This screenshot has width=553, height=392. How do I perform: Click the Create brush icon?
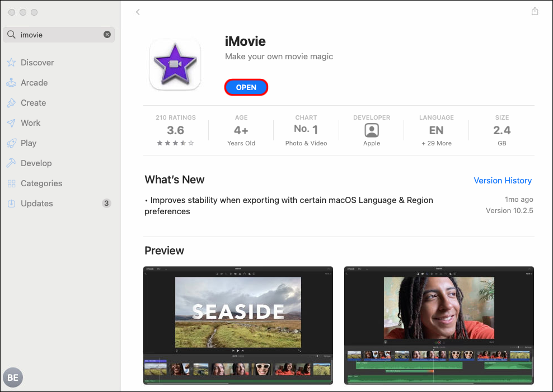(11, 102)
